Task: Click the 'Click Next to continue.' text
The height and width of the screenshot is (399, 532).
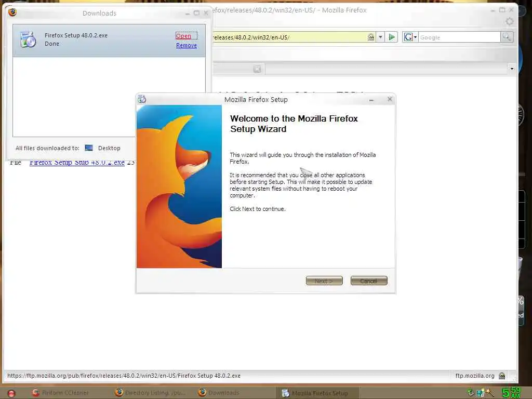Action: pos(258,209)
